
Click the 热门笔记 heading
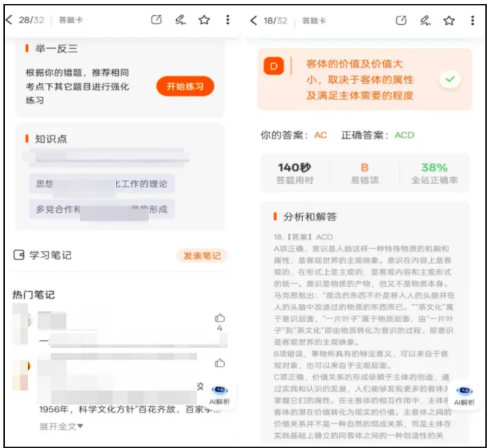click(x=33, y=295)
